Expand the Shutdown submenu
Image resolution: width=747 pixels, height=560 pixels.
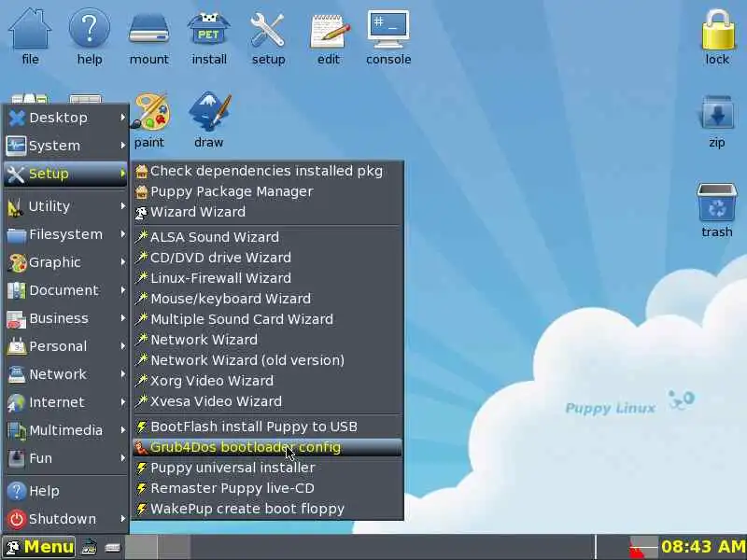pos(66,519)
